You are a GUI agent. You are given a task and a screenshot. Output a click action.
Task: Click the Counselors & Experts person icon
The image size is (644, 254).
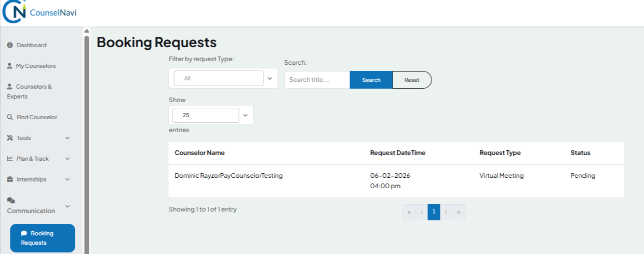[x=9, y=87]
